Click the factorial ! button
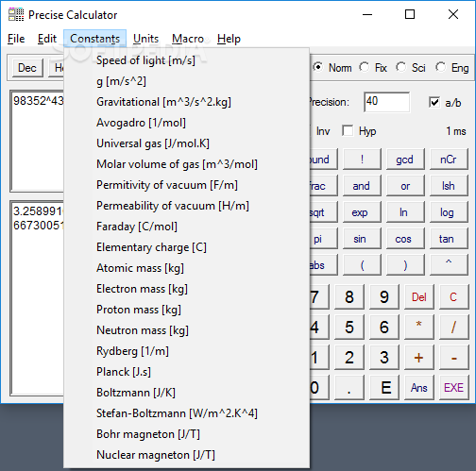Image resolution: width=476 pixels, height=471 pixels. point(362,160)
